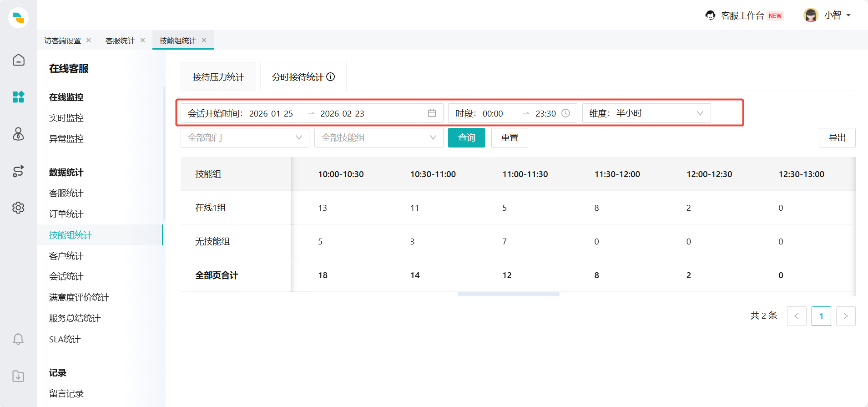Image resolution: width=868 pixels, height=407 pixels.
Task: Switch to the 客服统计 page tab
Action: click(120, 41)
